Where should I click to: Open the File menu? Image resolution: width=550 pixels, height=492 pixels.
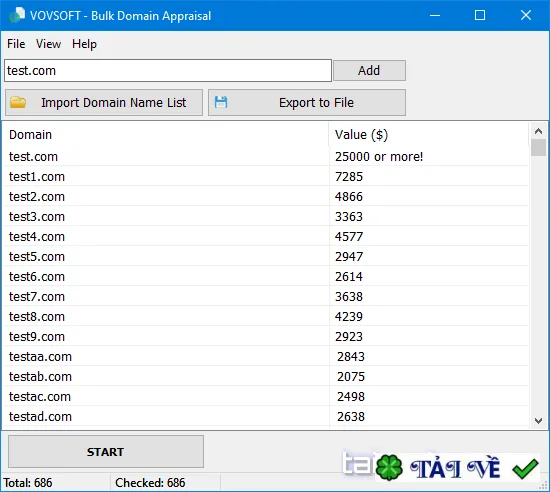[16, 44]
